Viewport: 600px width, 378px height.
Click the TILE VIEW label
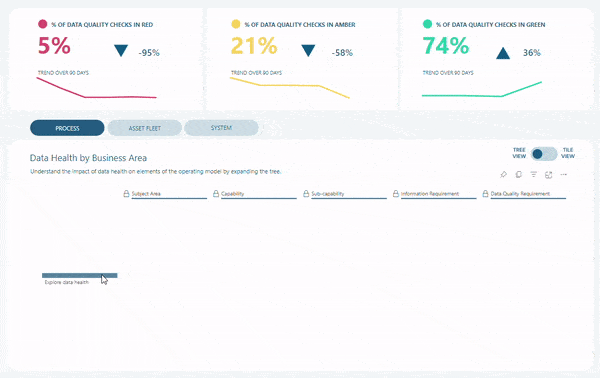[568, 153]
